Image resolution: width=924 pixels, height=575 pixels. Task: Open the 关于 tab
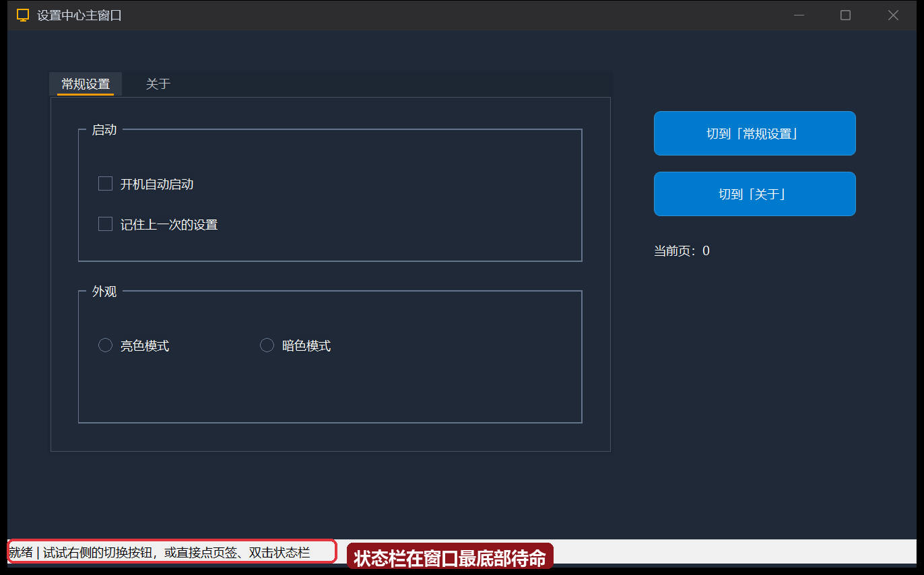coord(158,84)
